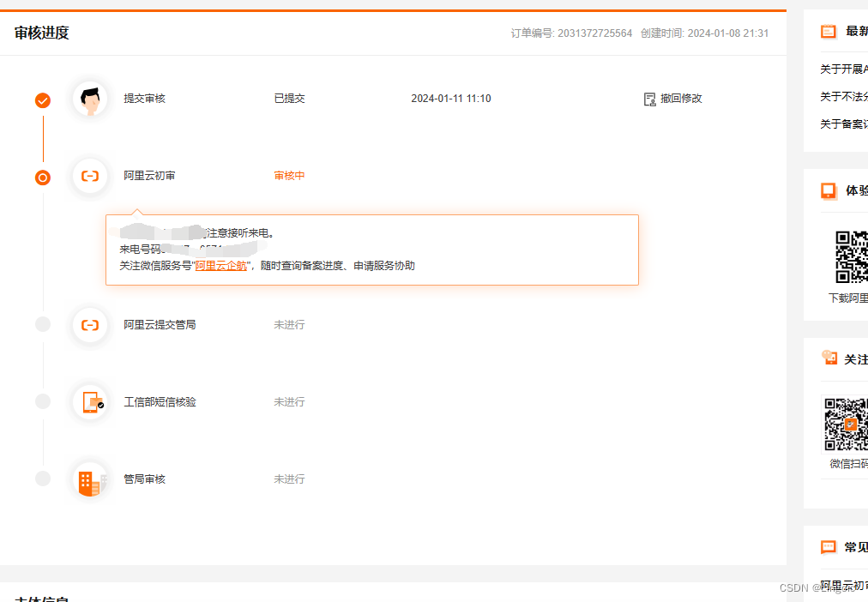Click the 关注微信服务号 tip line in notice box
The width and height of the screenshot is (868, 602).
(268, 266)
